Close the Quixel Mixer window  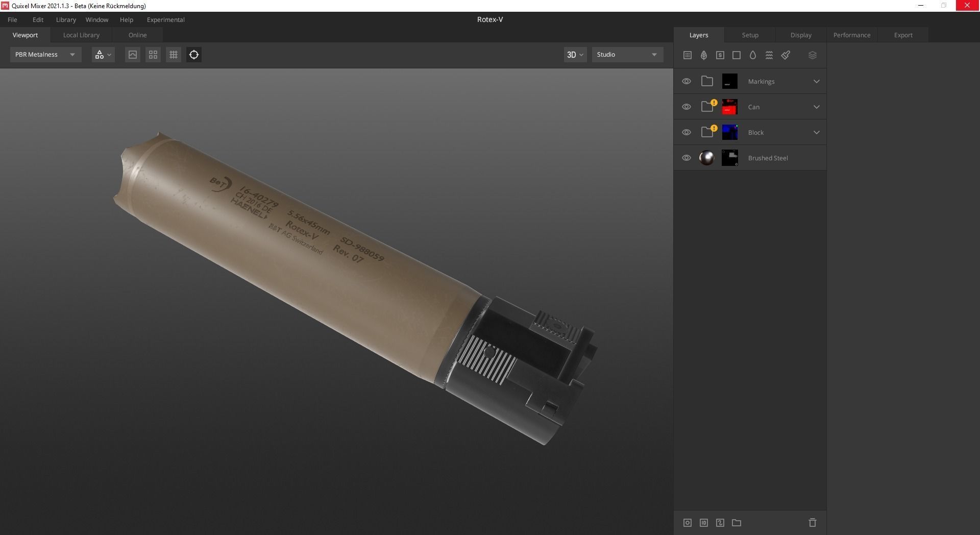tap(967, 6)
